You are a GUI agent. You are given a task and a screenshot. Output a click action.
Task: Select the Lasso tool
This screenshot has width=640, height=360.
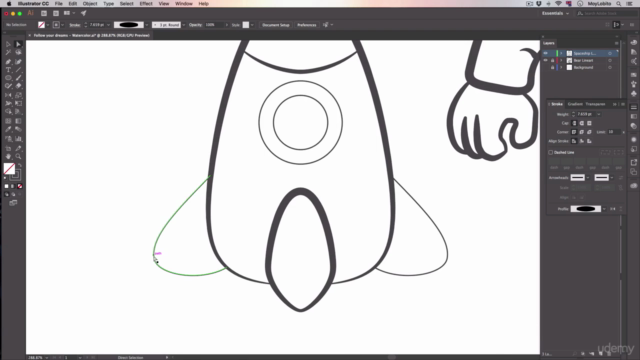(x=18, y=53)
